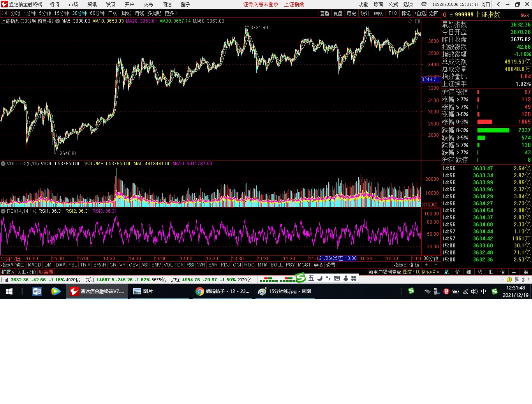Select the KDJ indicator tab
This screenshot has height=404, width=532.
point(225,265)
